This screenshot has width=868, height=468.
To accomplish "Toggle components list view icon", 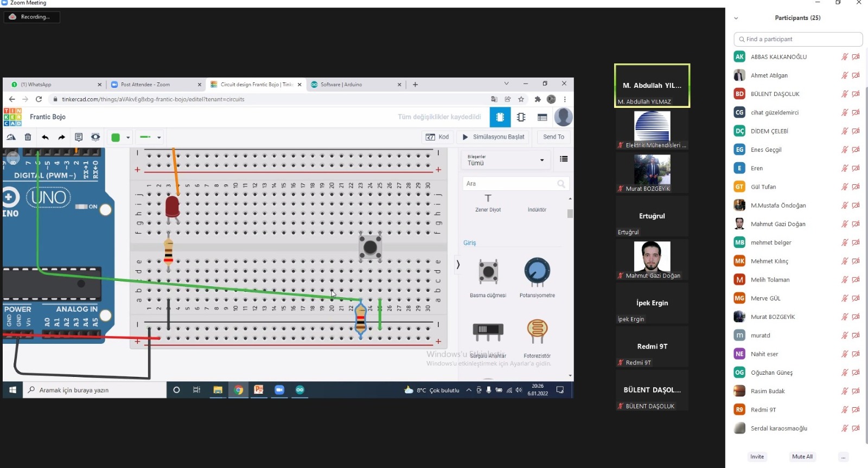I will 564,159.
